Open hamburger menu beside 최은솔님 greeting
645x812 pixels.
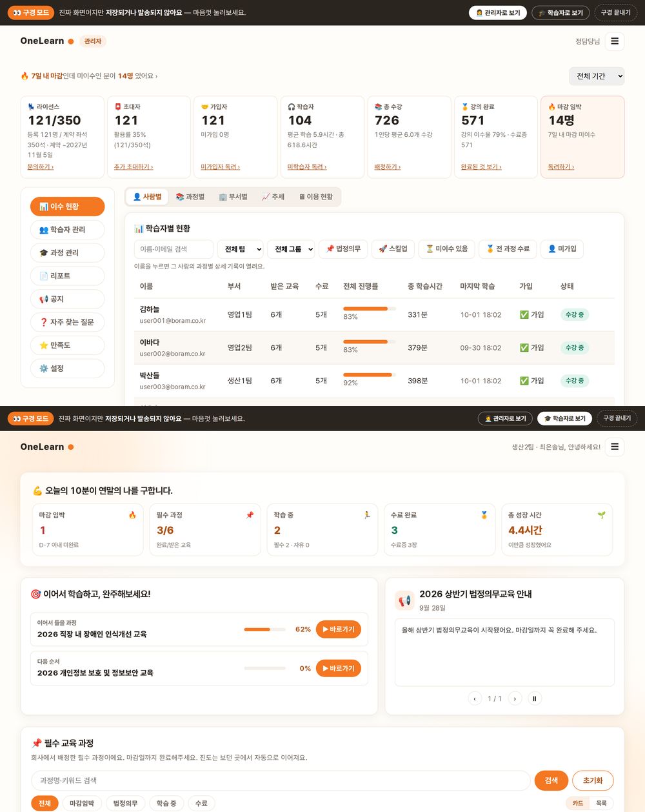tap(615, 447)
